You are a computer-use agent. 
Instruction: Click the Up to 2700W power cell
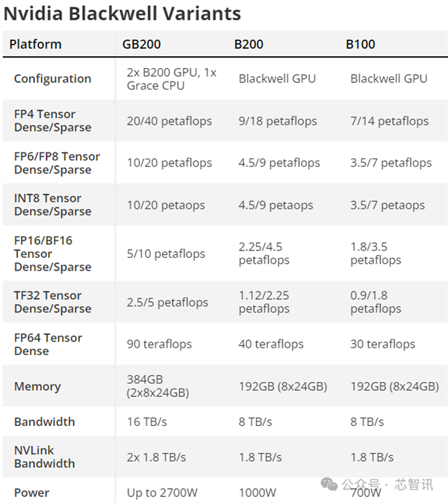click(x=161, y=493)
